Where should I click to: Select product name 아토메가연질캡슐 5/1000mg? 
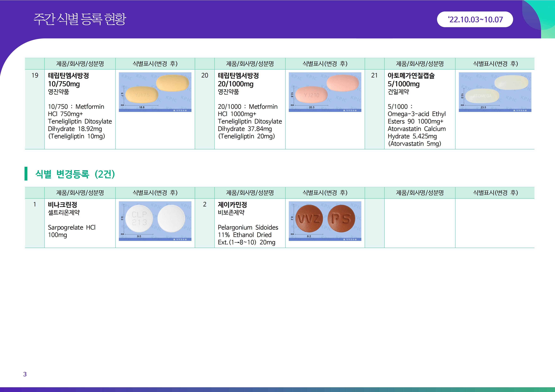pos(411,80)
